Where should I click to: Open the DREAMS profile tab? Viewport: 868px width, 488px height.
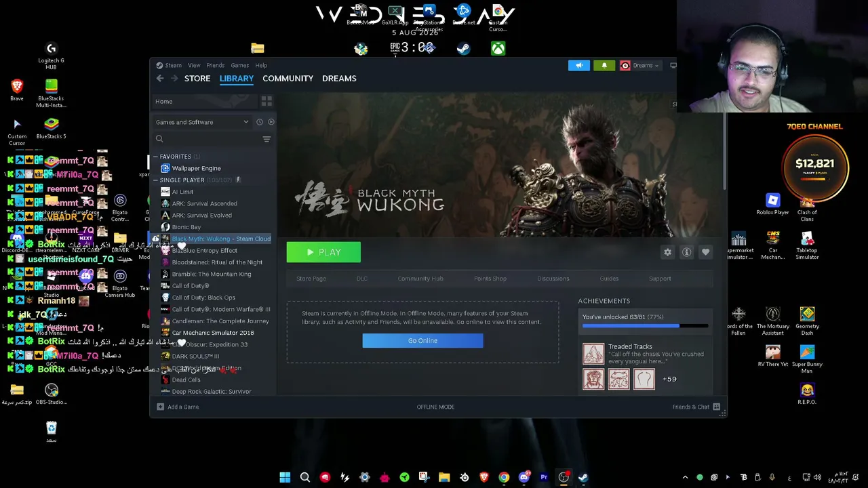339,79
